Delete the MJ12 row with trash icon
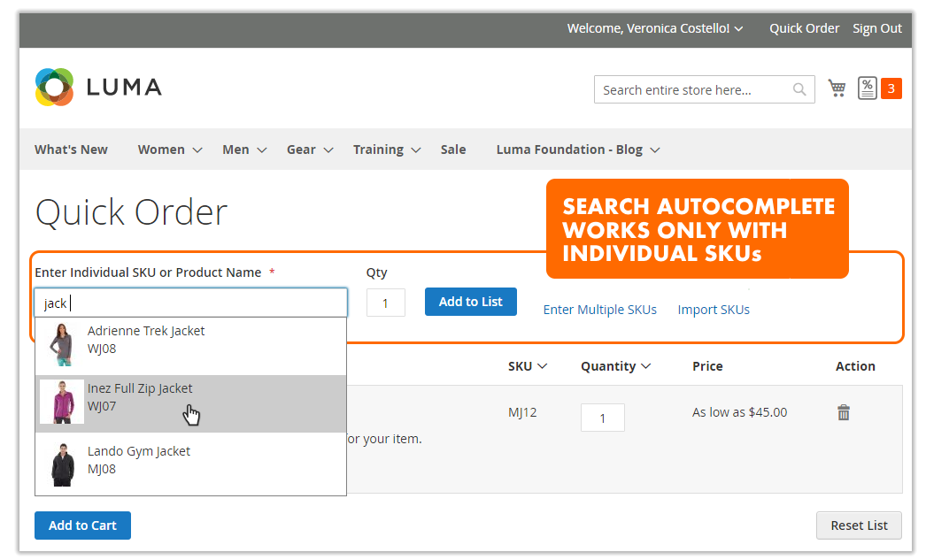The height and width of the screenshot is (560, 926). pyautogui.click(x=844, y=412)
